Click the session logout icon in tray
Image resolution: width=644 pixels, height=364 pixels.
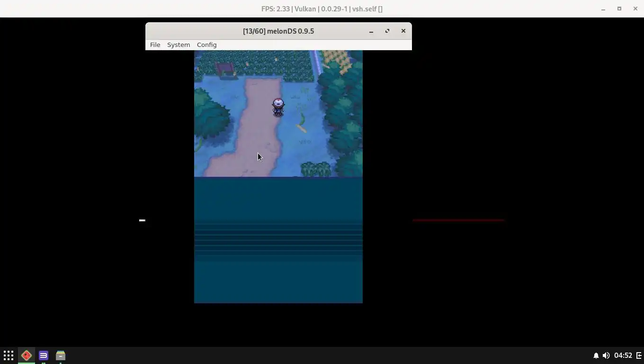pyautogui.click(x=639, y=355)
